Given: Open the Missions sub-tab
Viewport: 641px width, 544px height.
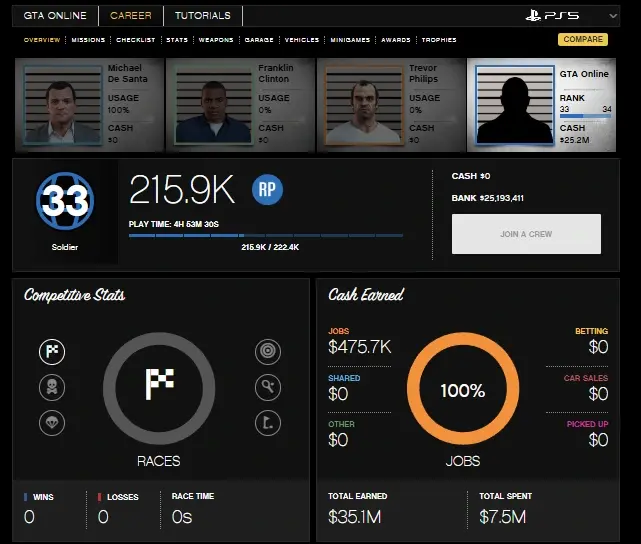Looking at the screenshot, I should tap(89, 40).
